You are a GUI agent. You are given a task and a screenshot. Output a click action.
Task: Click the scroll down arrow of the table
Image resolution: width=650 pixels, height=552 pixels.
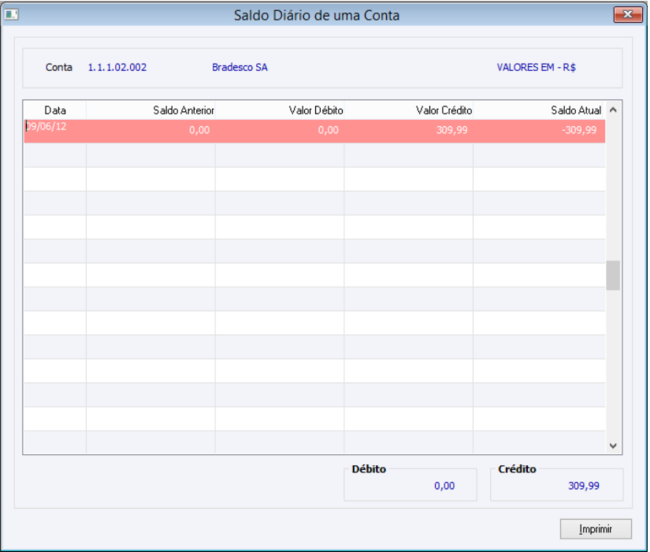613,445
